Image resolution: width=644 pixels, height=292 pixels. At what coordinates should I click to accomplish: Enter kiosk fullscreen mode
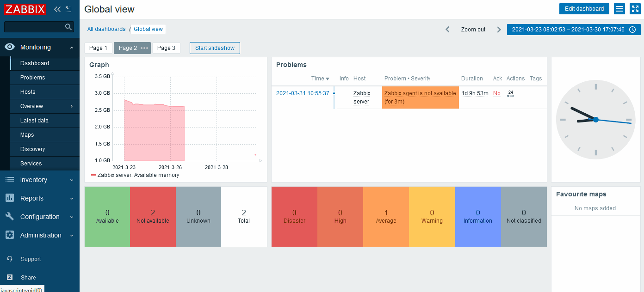(x=635, y=9)
